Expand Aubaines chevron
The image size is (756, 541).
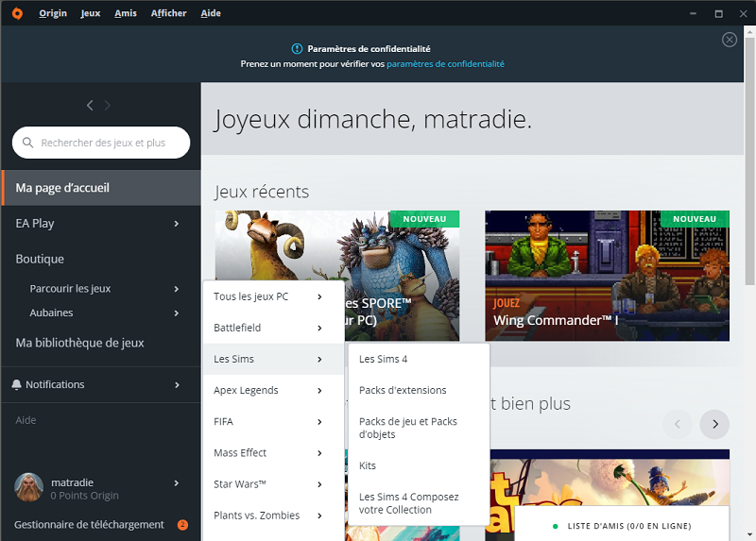(177, 313)
